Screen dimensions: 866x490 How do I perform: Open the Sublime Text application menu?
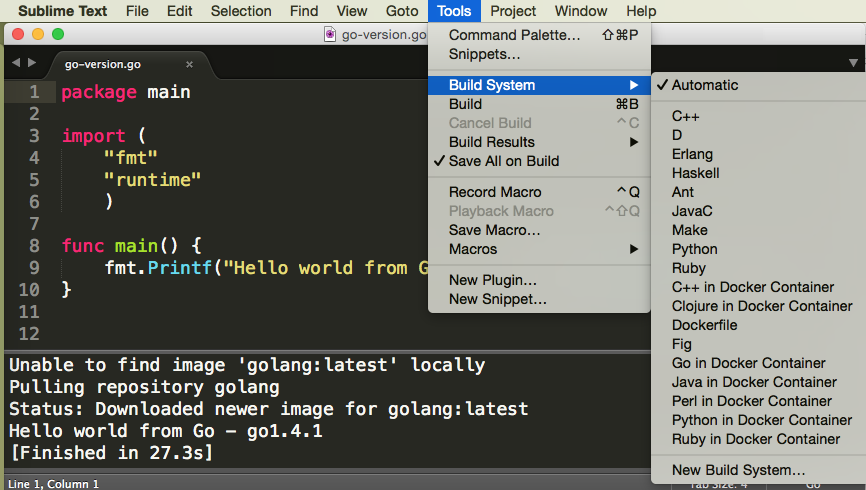(x=62, y=11)
